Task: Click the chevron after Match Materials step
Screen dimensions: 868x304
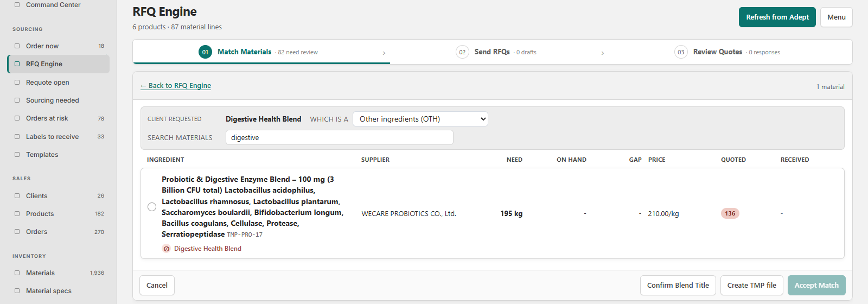Action: coord(384,53)
